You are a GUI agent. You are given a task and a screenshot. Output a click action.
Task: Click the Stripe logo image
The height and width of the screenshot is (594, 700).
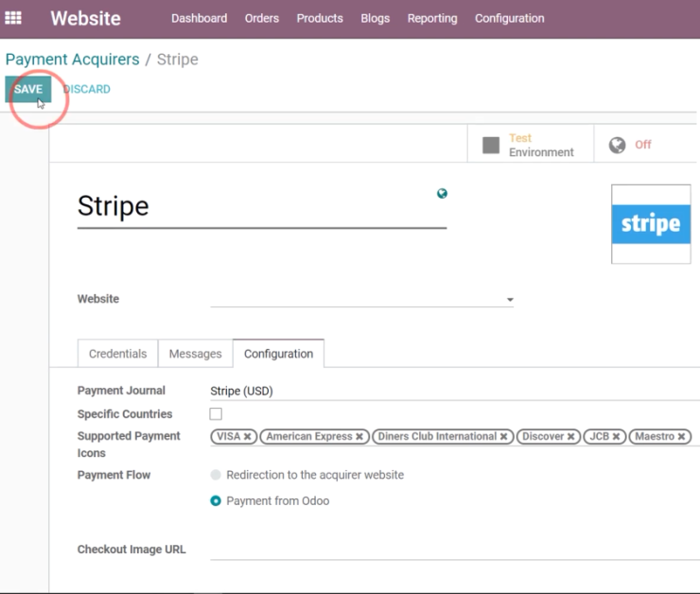click(651, 224)
